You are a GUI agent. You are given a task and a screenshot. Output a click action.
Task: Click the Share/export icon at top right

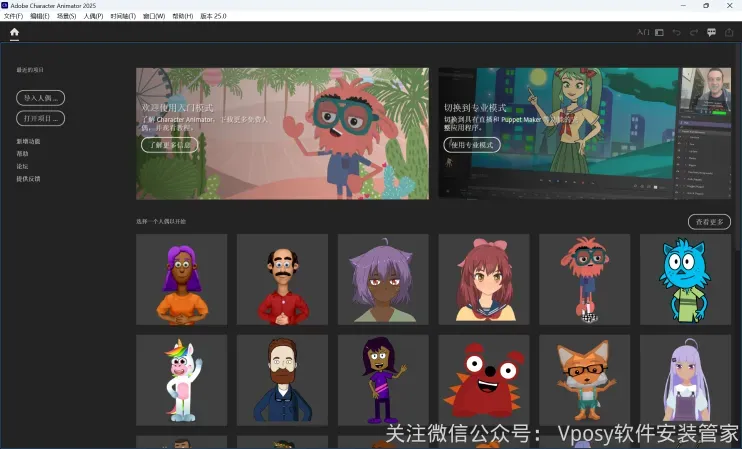[729, 32]
